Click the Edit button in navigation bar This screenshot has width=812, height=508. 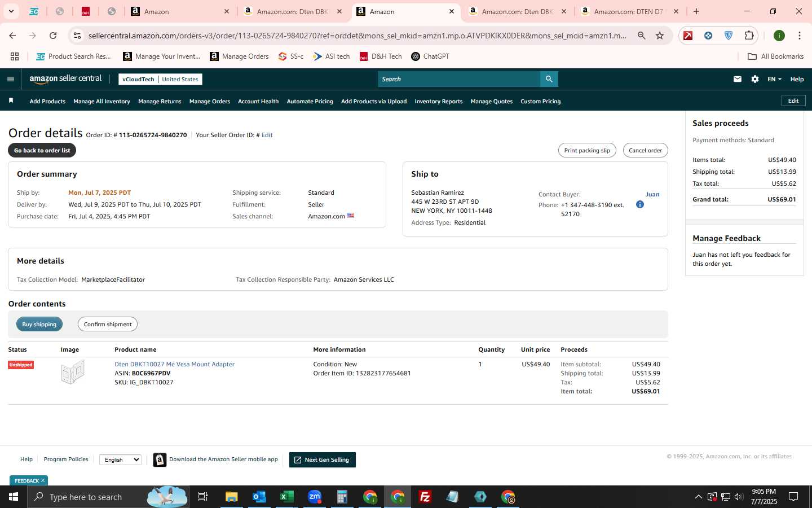tap(793, 101)
